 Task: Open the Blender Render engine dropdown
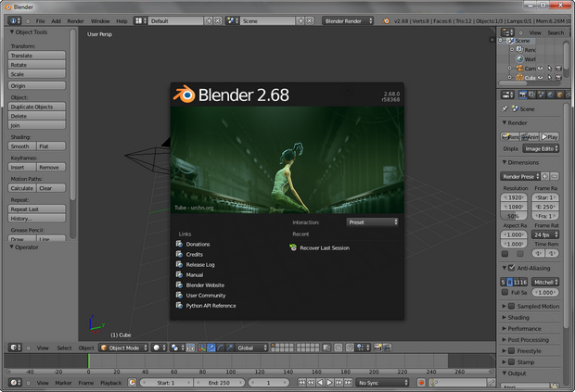click(x=348, y=21)
